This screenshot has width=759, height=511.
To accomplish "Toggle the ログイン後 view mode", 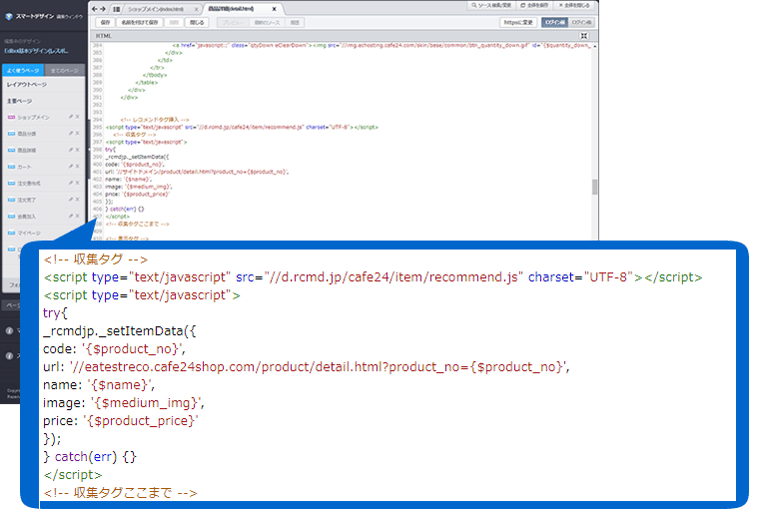I will (555, 22).
